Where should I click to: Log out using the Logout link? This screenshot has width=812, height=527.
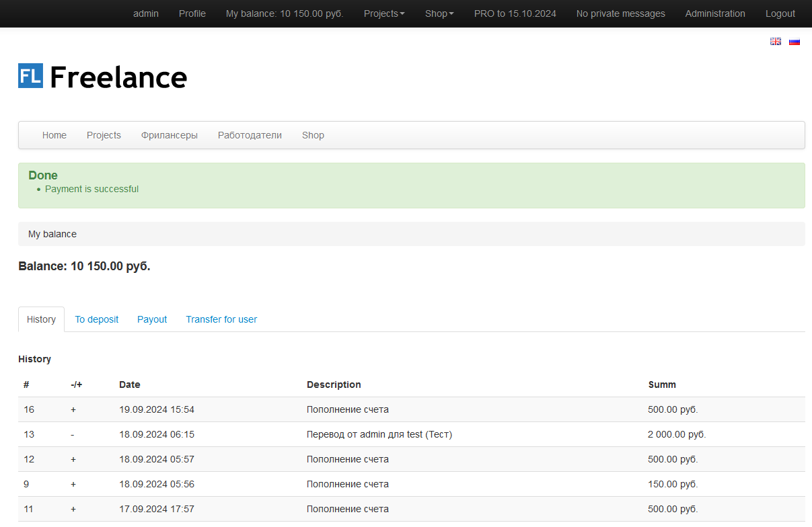click(780, 13)
